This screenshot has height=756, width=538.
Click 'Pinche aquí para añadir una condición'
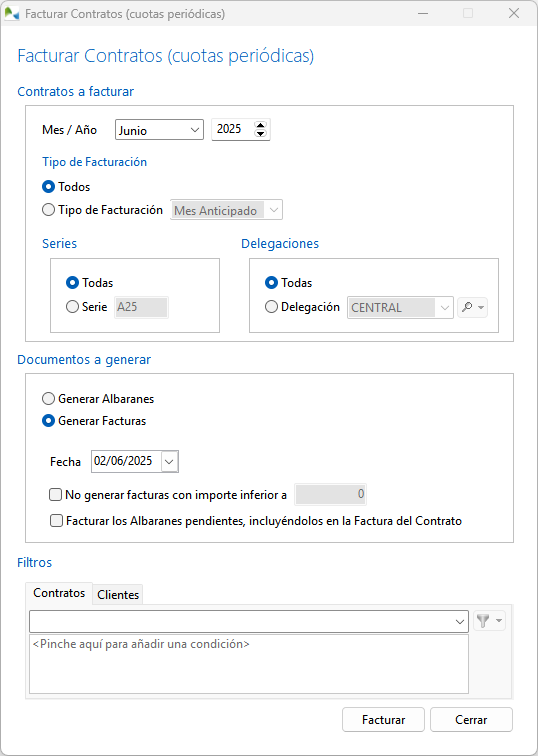(141, 644)
